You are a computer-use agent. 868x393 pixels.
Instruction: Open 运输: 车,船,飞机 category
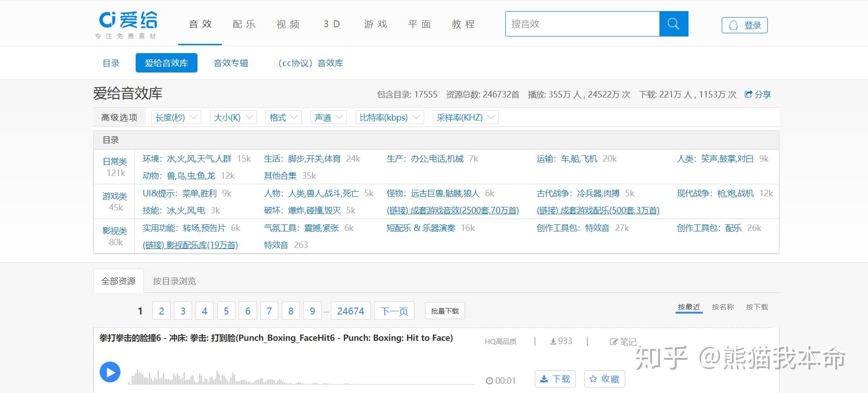(567, 159)
